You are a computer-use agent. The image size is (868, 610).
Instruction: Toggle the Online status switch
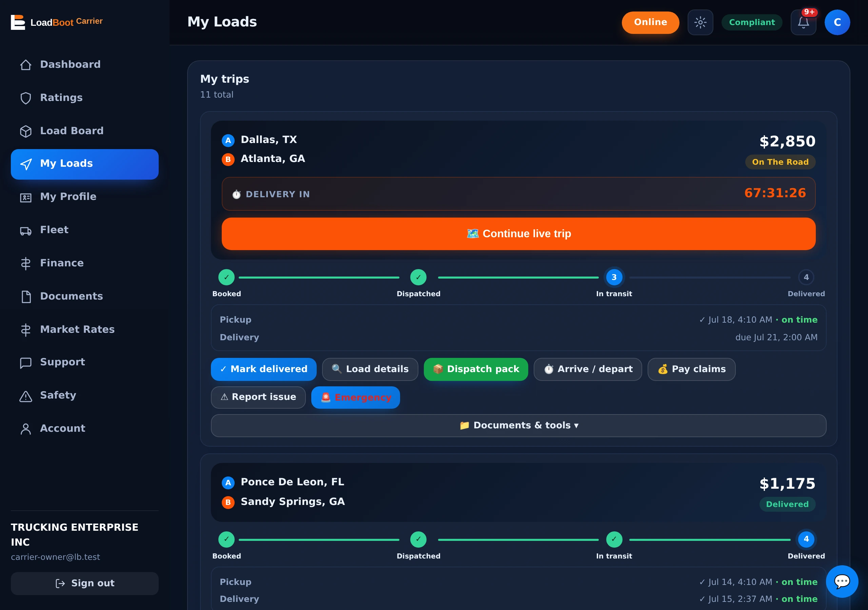click(x=650, y=22)
